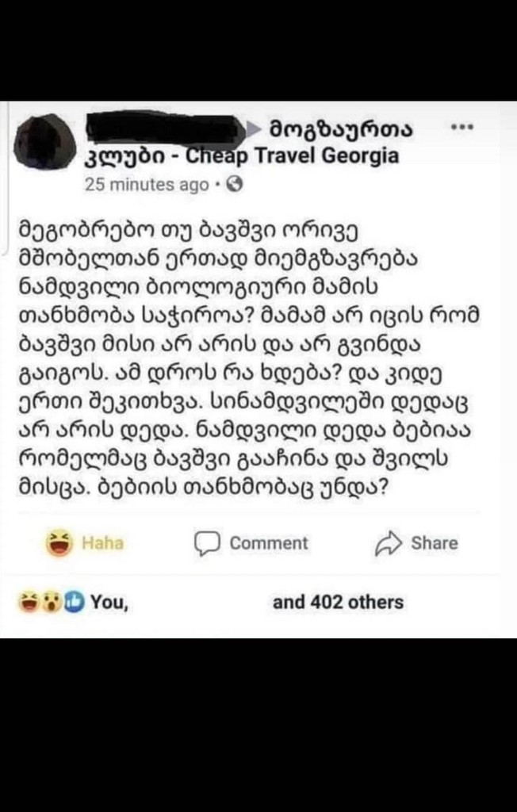Open the Cheap Travel Georgia group link
Image resolution: width=517 pixels, height=812 pixels.
click(292, 155)
